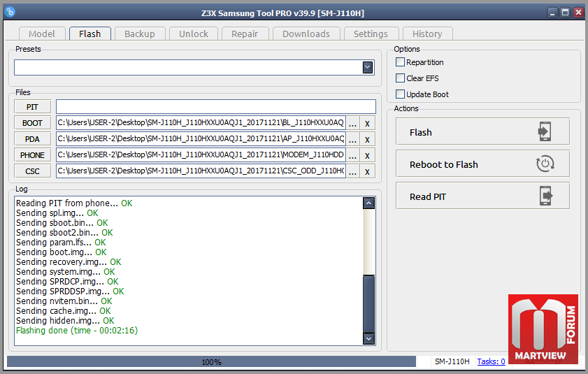Open the Tasks: 0 link
The width and height of the screenshot is (588, 374).
pos(491,361)
